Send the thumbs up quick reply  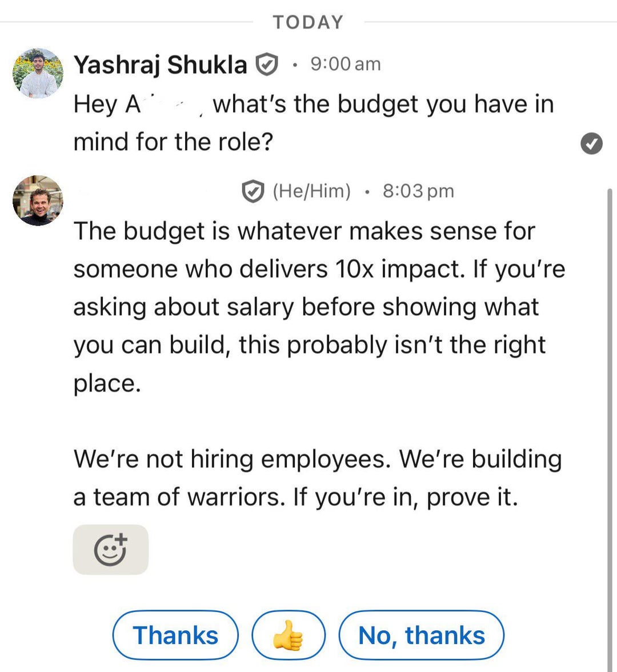(x=289, y=635)
